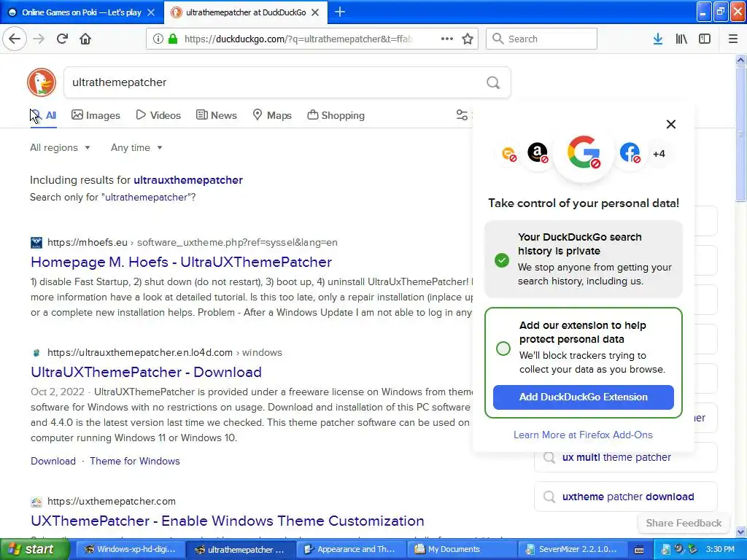Viewport: 747px width, 560px height.
Task: Click the green padlock security icon
Action: click(173, 39)
